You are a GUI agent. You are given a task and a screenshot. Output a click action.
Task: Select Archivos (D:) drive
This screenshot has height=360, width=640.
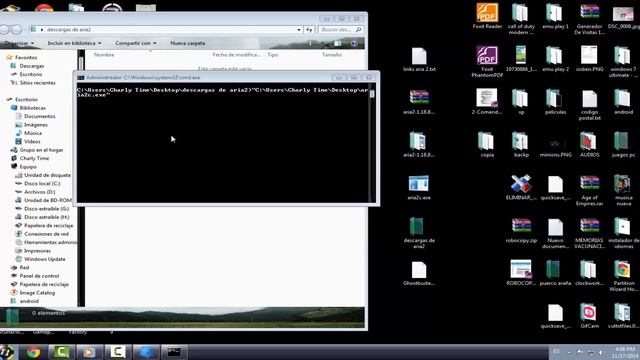click(39, 192)
